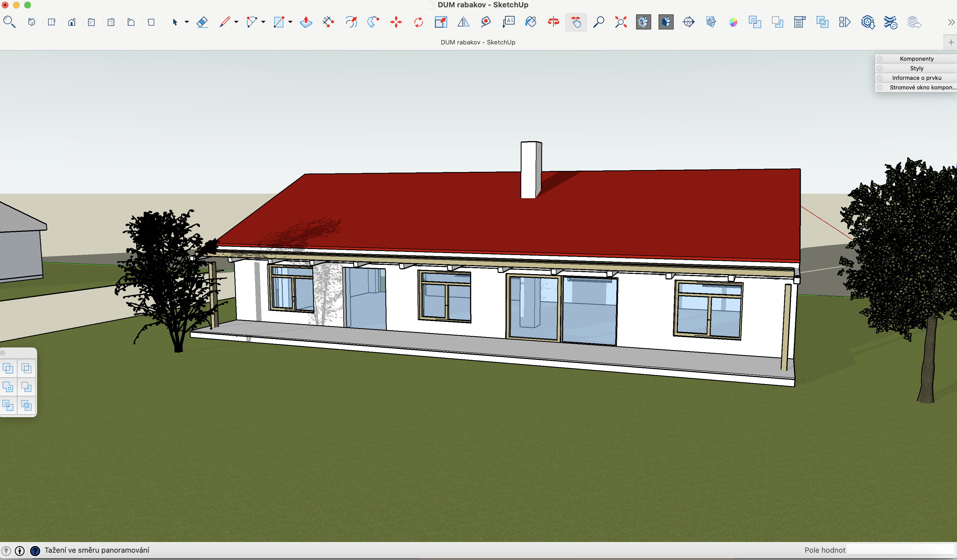The width and height of the screenshot is (957, 560).
Task: Open the help question mark status icon
Action: click(35, 550)
